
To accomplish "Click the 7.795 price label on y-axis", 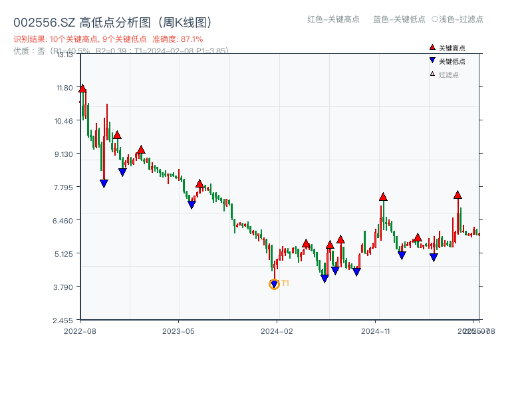I will tap(65, 187).
